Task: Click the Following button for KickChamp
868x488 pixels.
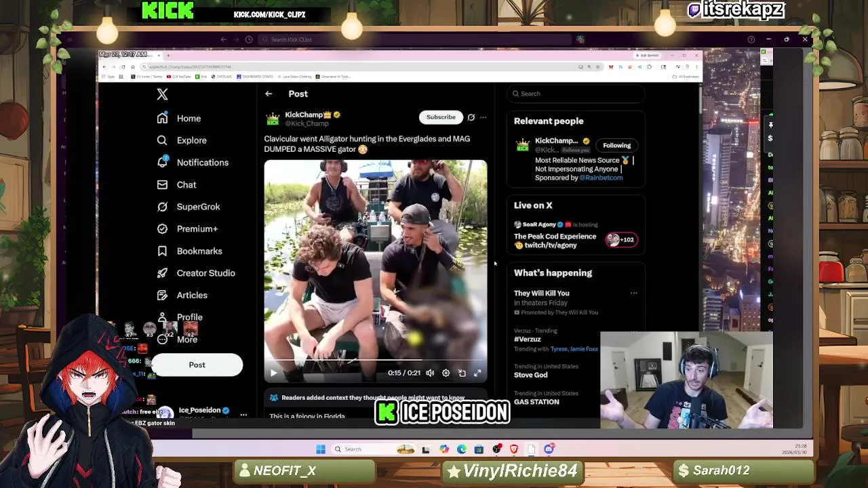Action: click(617, 145)
